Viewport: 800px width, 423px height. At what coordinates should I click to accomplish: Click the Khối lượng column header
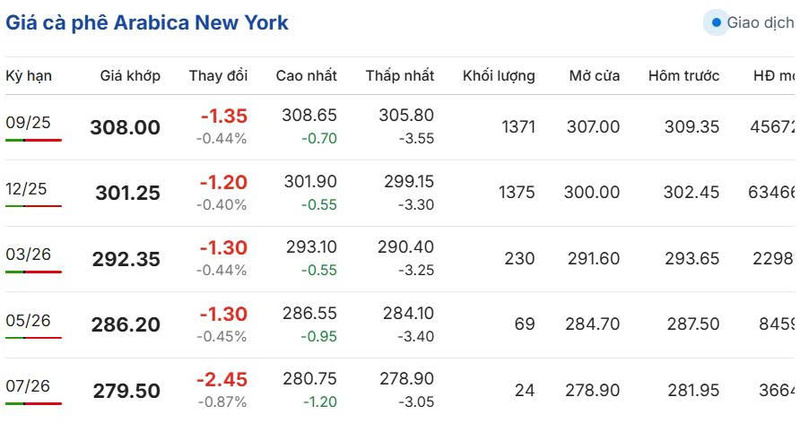[499, 76]
